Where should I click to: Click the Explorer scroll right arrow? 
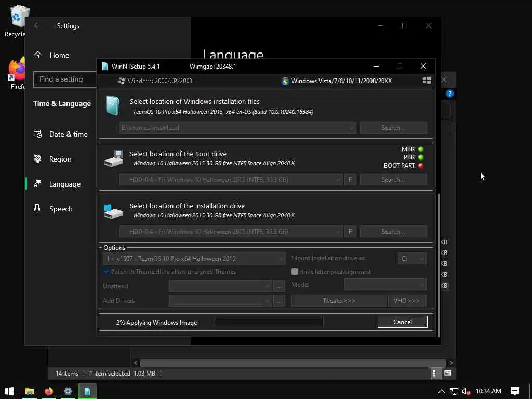coord(451,363)
